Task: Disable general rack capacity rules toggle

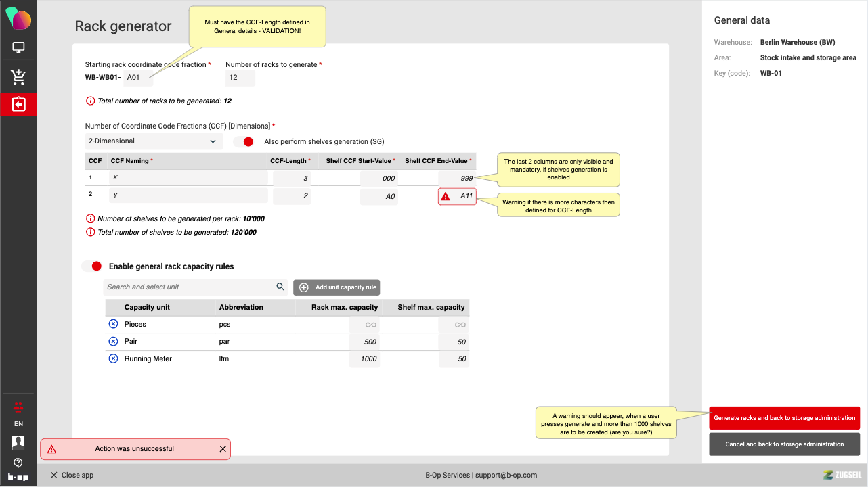Action: pos(92,266)
